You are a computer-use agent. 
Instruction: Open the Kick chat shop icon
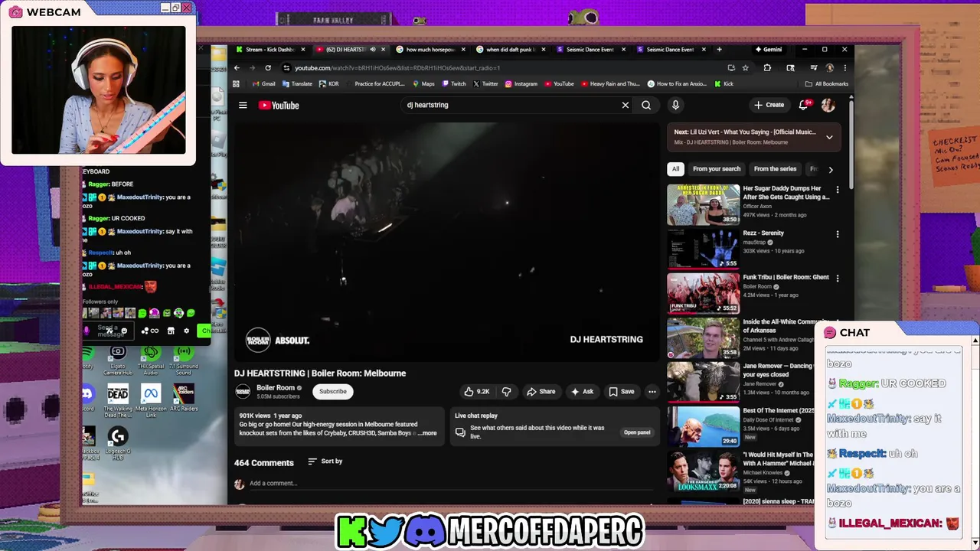[171, 331]
